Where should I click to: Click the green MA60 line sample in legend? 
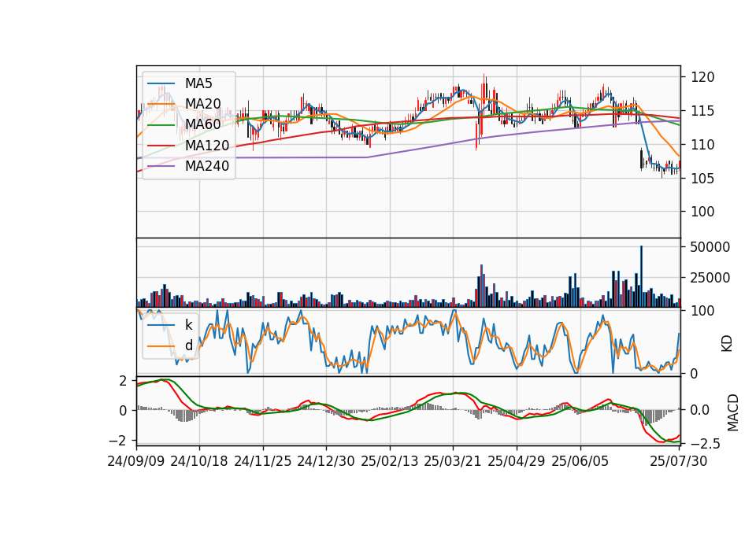tap(161, 125)
